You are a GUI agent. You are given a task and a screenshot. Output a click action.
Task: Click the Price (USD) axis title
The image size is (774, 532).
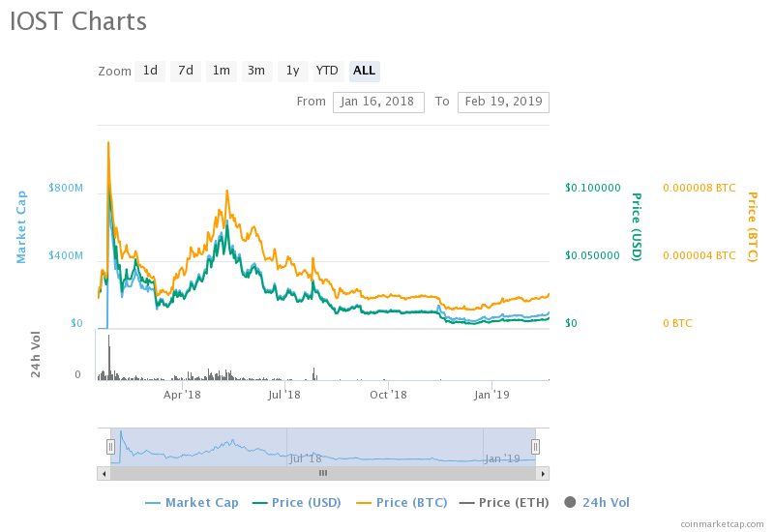[x=637, y=227]
